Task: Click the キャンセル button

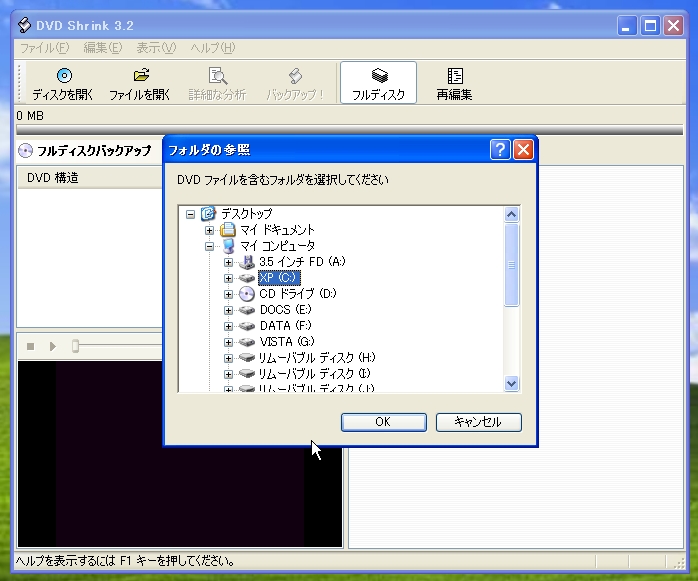Action: tap(479, 422)
